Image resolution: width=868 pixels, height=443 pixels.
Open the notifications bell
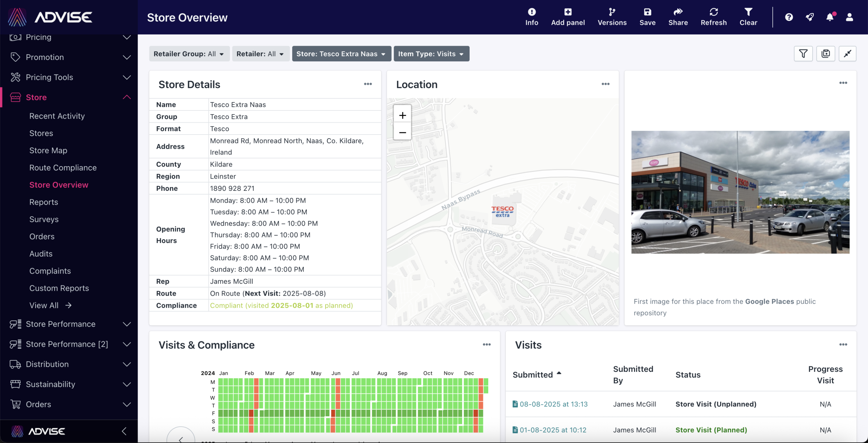[829, 17]
